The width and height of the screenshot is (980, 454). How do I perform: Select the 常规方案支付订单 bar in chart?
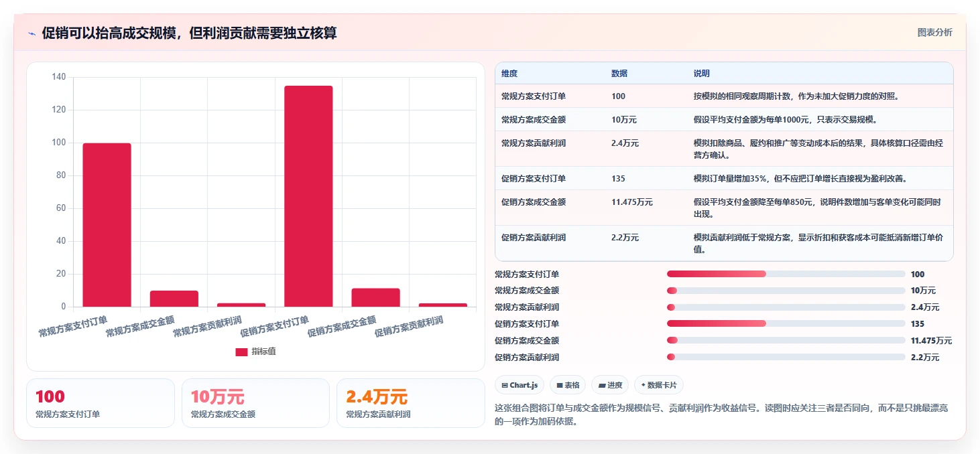[107, 225]
